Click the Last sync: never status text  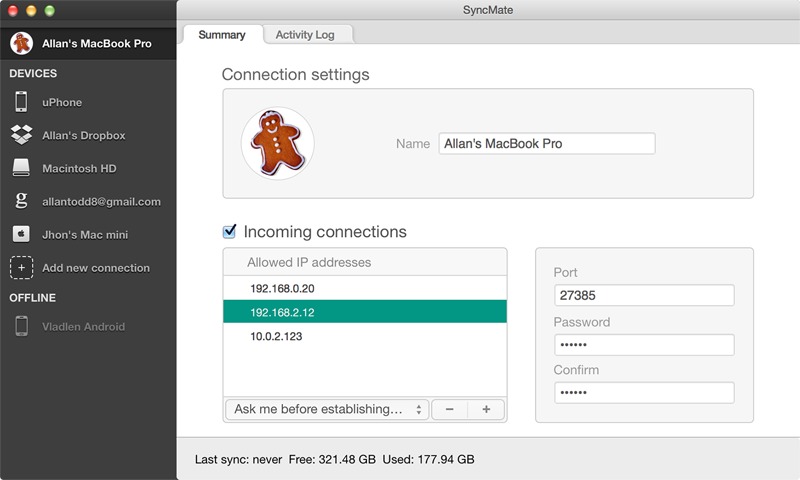(x=238, y=459)
